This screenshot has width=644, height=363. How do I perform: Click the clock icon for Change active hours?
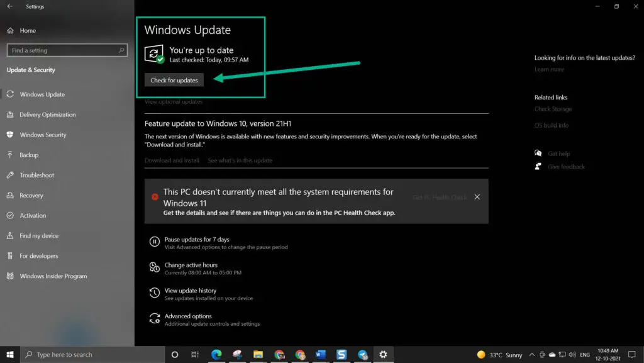pos(155,267)
